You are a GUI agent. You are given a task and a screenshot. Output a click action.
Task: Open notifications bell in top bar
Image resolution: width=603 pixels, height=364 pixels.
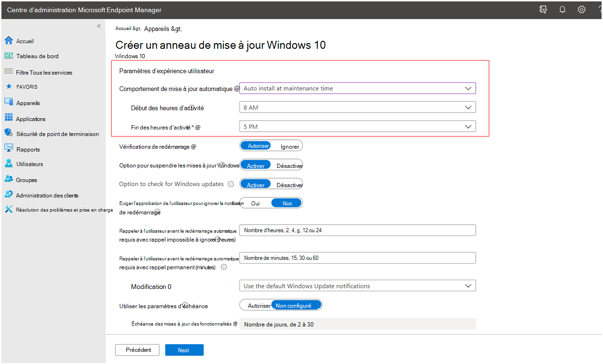click(562, 9)
